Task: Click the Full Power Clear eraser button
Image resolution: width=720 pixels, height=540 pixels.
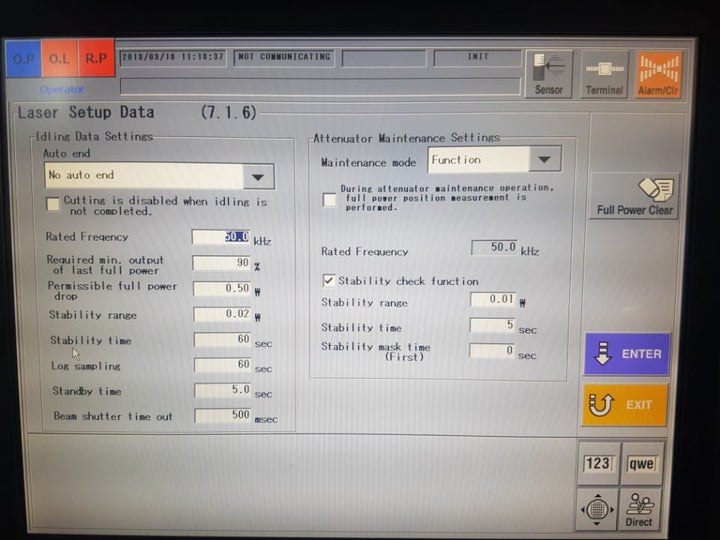Action: [x=635, y=196]
